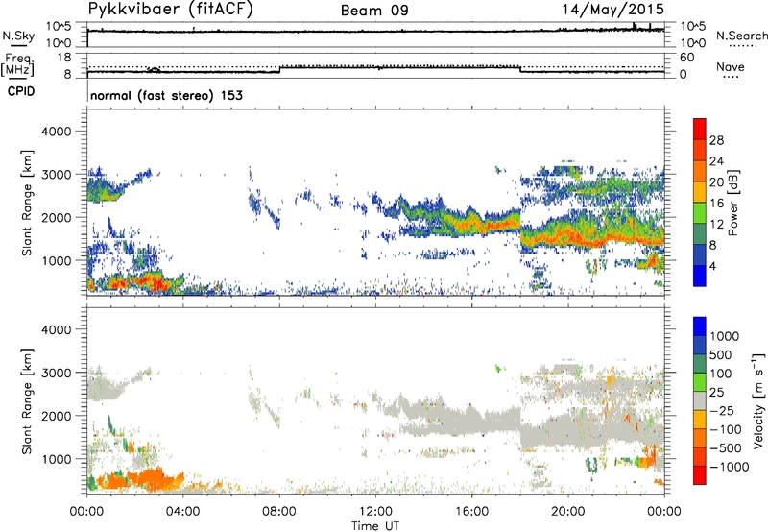Viewport: 768px width, 532px height.
Task: Click the Beam 09 label
Action: (374, 11)
